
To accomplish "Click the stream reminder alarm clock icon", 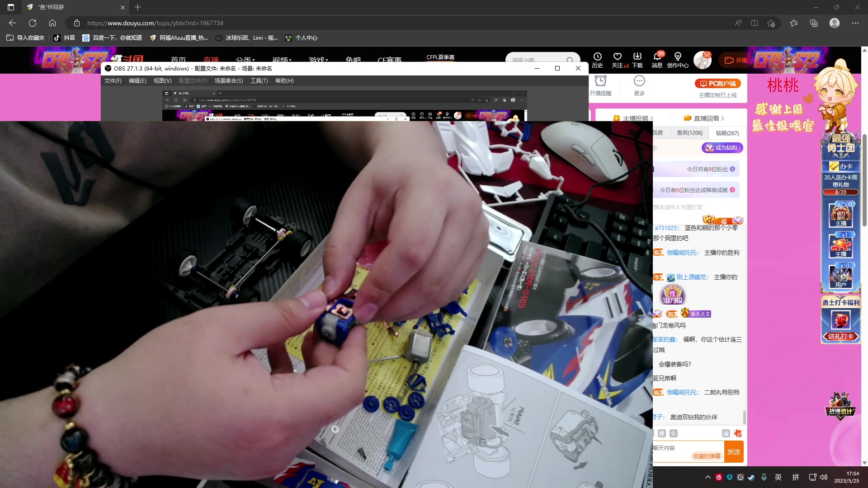I will coord(600,81).
